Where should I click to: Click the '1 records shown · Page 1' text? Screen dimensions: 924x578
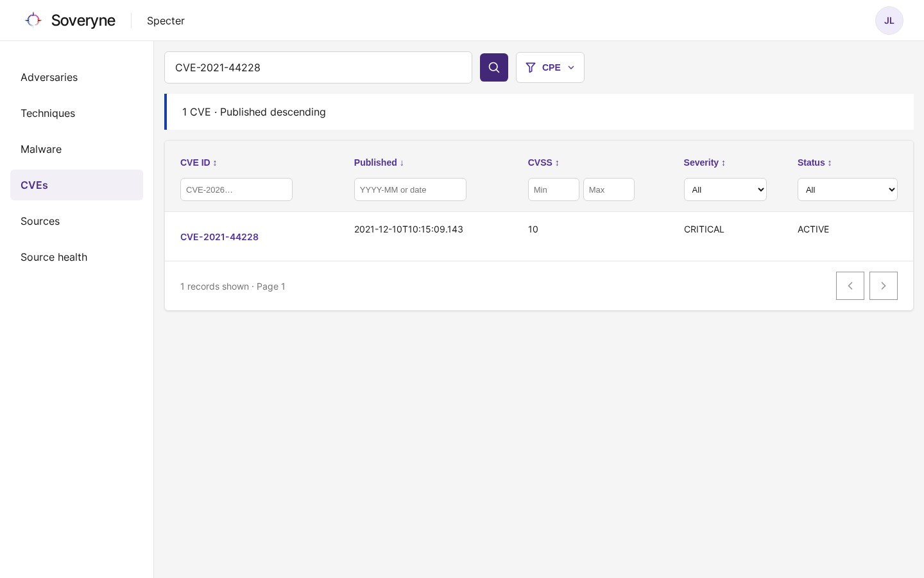[233, 286]
